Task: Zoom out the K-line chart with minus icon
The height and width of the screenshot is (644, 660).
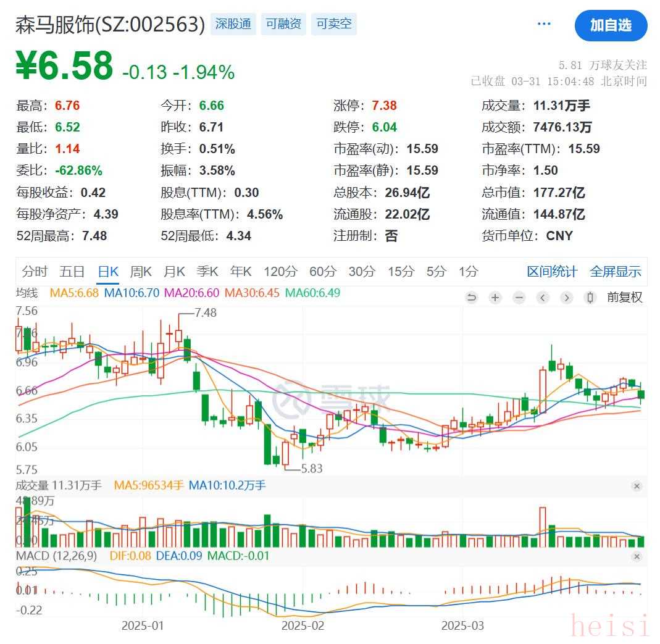Action: [519, 298]
